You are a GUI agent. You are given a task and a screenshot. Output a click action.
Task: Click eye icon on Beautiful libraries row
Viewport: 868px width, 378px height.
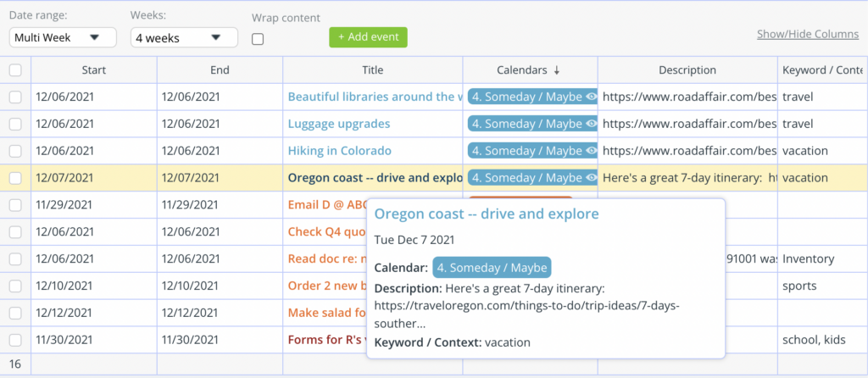coord(591,97)
